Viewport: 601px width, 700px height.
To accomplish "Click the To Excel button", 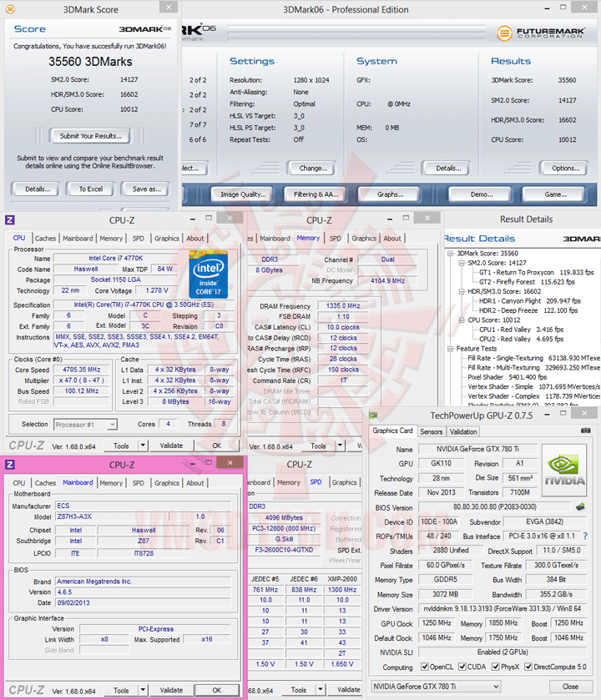I will 91,189.
